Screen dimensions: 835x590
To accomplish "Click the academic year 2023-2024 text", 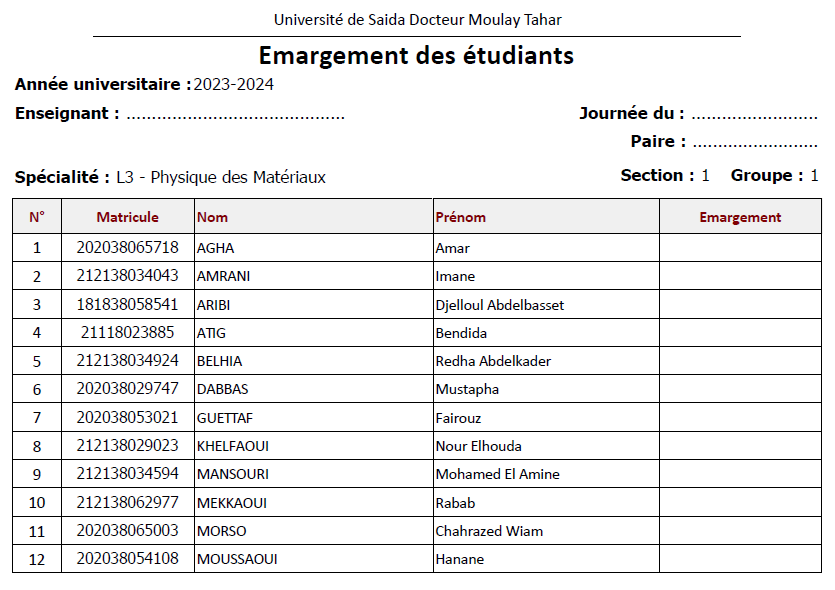I will (233, 85).
